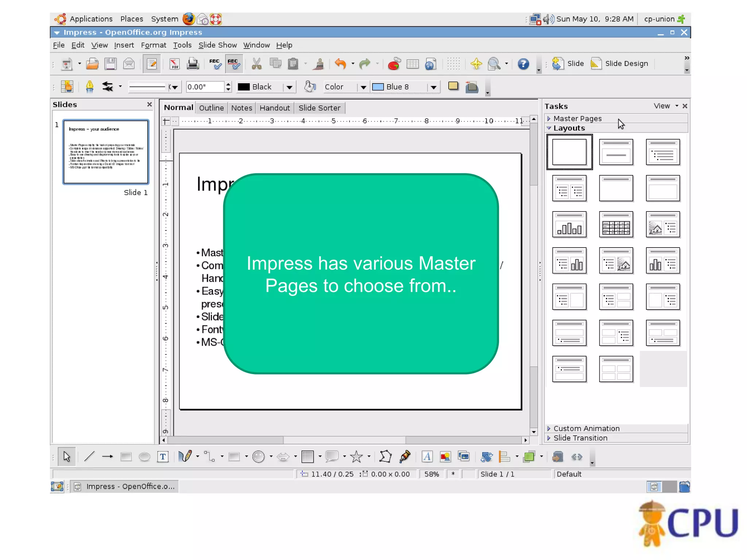Click the line width input field

coord(205,87)
